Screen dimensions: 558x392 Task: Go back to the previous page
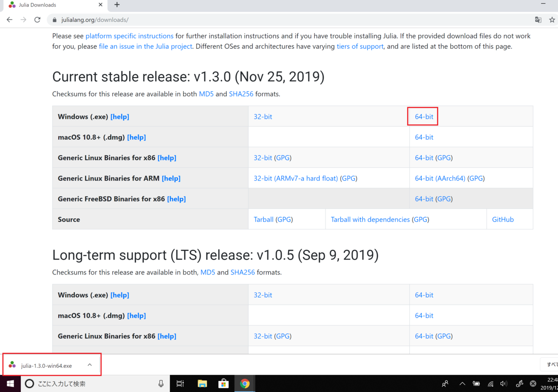pyautogui.click(x=9, y=20)
